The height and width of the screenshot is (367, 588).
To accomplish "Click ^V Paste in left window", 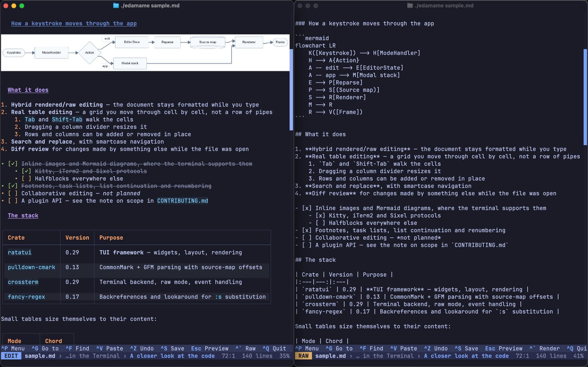I will coord(109,349).
